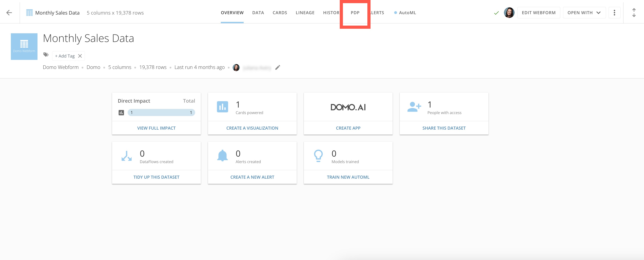
Task: Click the back arrow to return to datasets
Action: tap(9, 12)
